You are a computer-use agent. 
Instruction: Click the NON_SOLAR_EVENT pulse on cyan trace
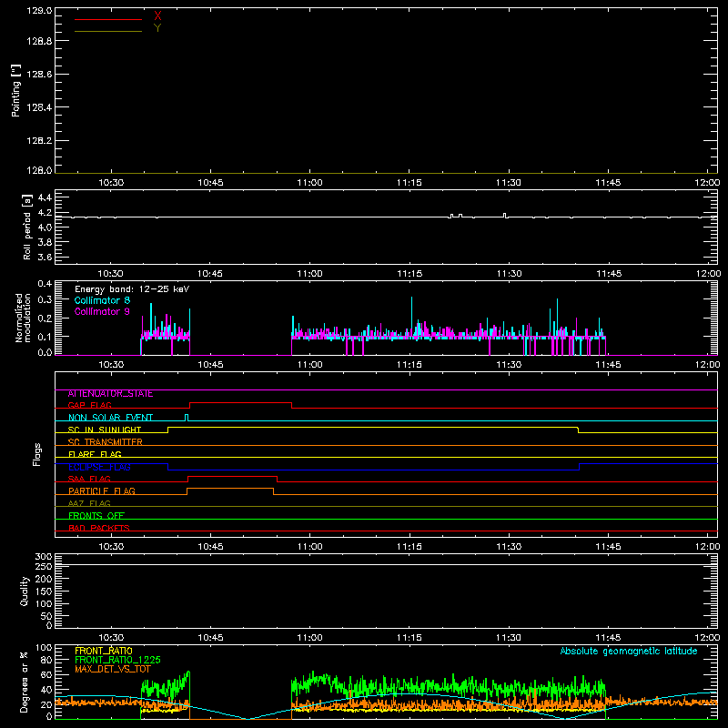pyautogui.click(x=187, y=418)
